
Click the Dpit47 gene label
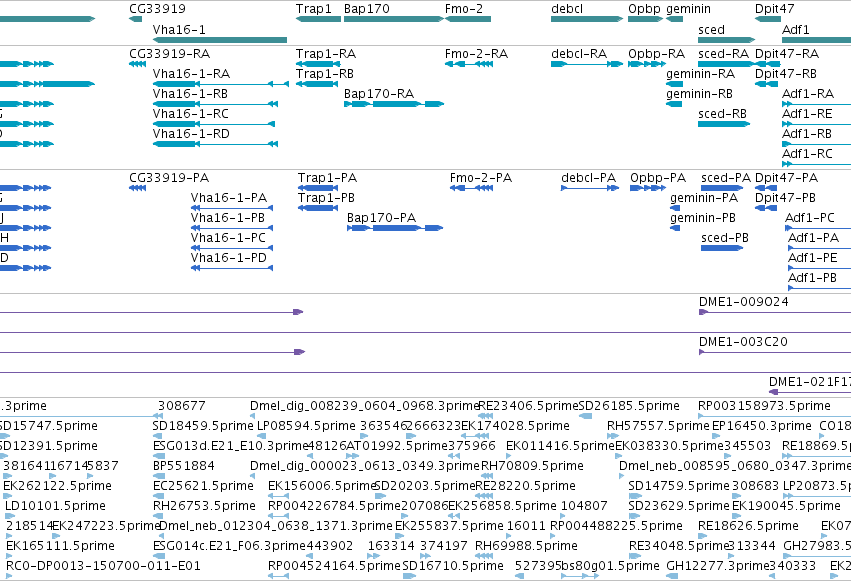pos(774,9)
